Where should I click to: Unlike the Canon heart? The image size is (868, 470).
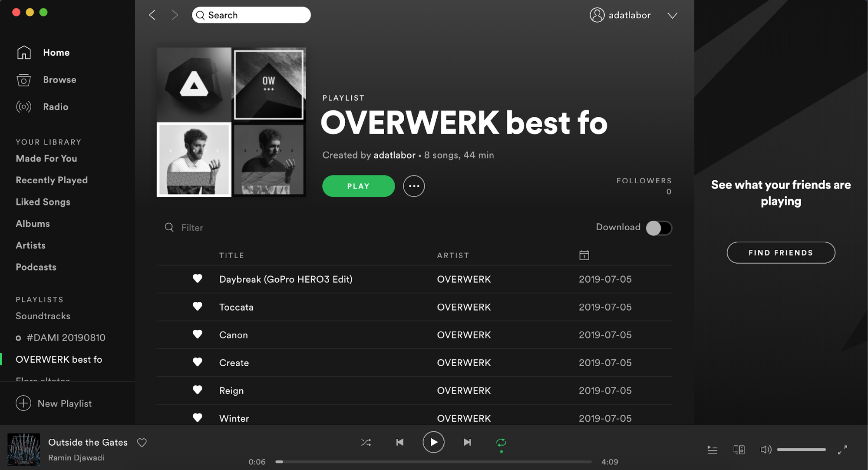[x=198, y=334]
